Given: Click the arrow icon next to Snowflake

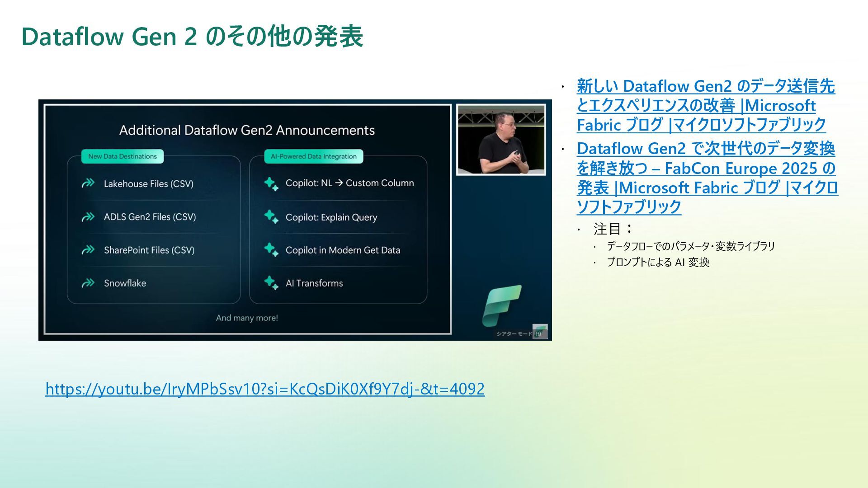Looking at the screenshot, I should tap(88, 283).
